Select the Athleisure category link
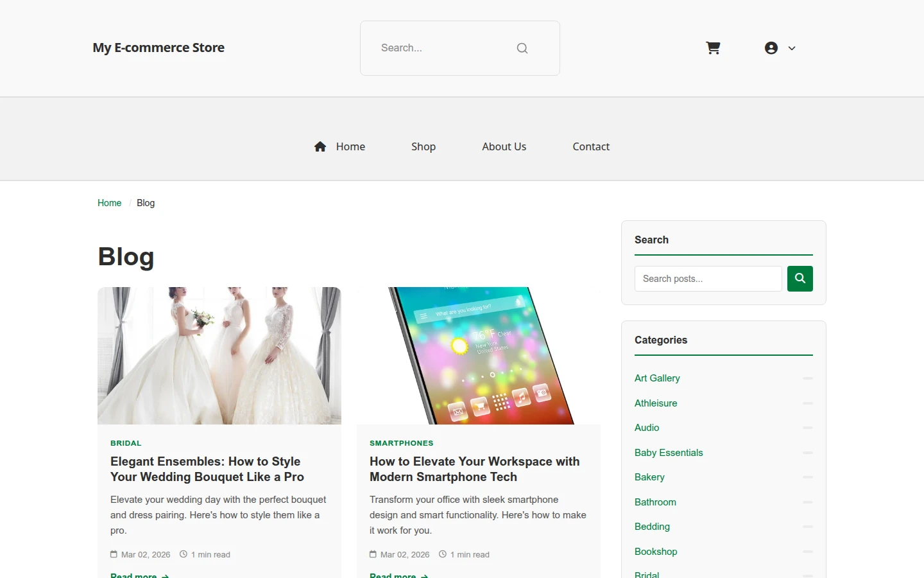This screenshot has height=578, width=924. click(x=656, y=403)
